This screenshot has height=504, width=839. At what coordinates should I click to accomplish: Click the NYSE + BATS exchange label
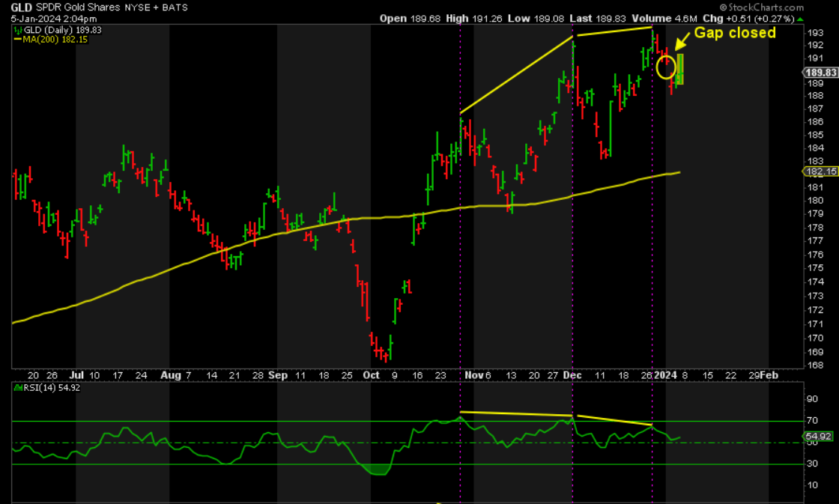tap(157, 7)
